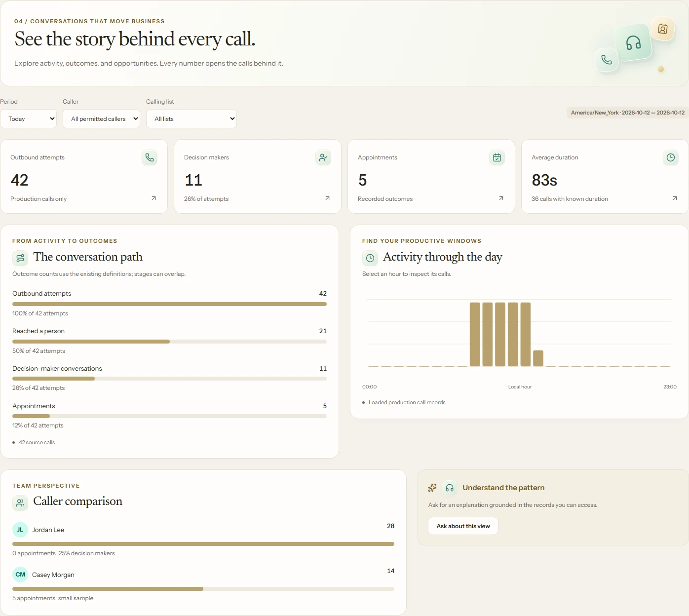Click the sparkle icon in Understand the pattern
The width and height of the screenshot is (689, 616).
[432, 488]
